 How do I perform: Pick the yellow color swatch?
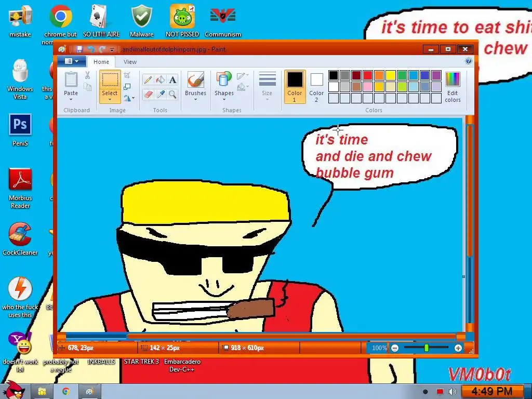(x=390, y=75)
